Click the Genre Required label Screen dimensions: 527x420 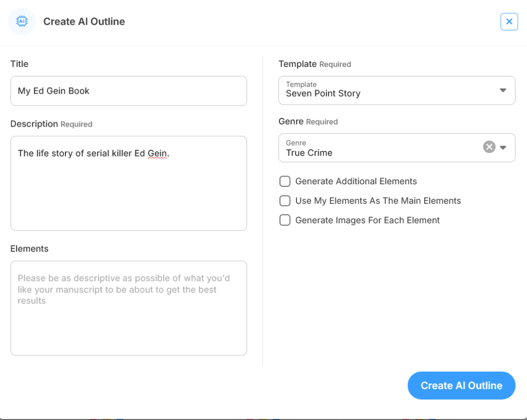[308, 121]
